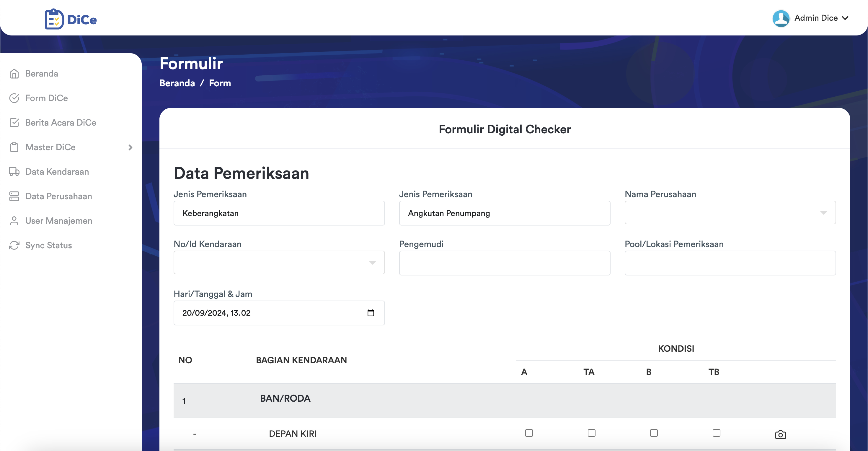The width and height of the screenshot is (868, 451).
Task: Click the Sync Status refresh icon
Action: [x=14, y=245]
